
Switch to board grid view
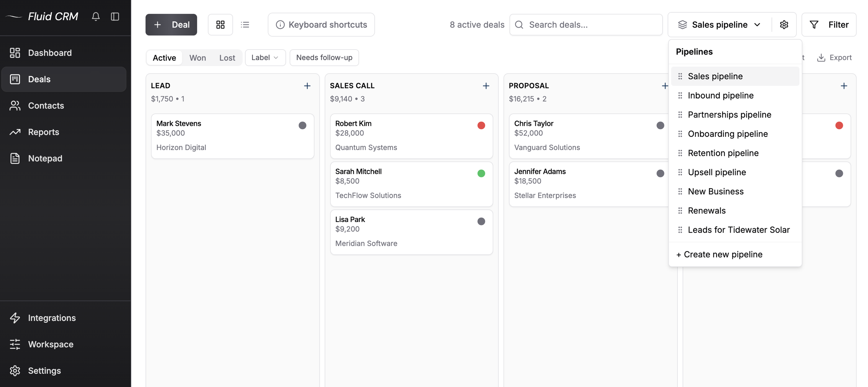click(x=220, y=24)
